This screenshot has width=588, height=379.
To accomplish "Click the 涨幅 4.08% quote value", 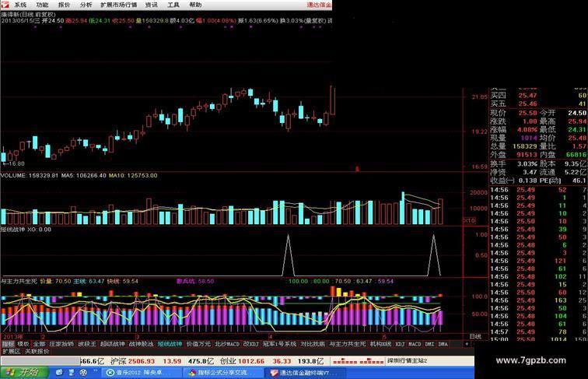I will coord(527,129).
